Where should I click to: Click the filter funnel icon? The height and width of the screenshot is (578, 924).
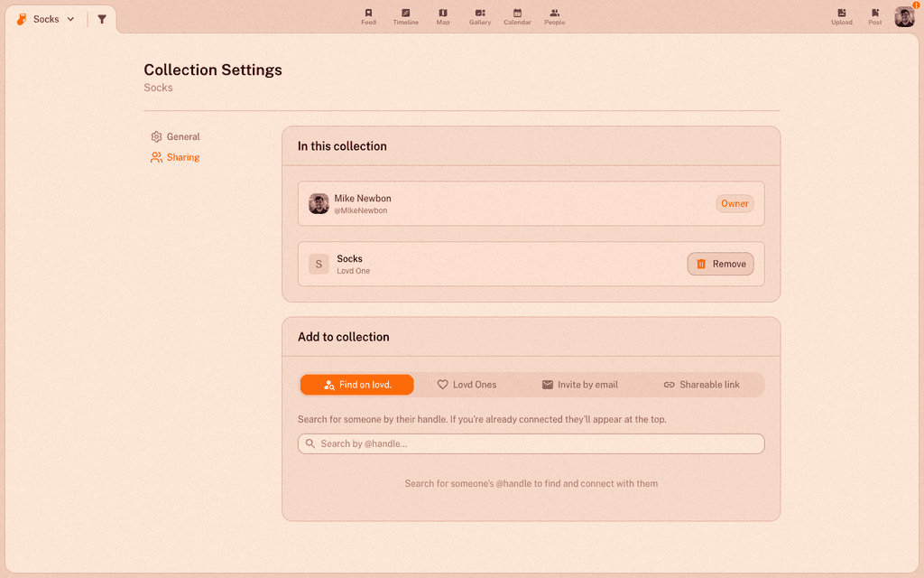102,20
